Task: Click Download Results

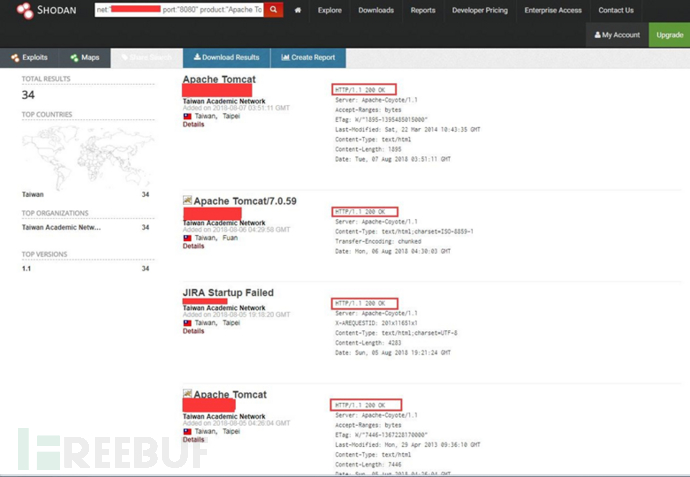Action: point(226,58)
